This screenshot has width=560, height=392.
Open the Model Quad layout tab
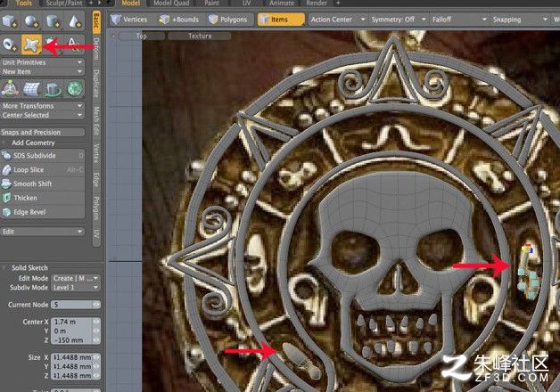(x=171, y=4)
